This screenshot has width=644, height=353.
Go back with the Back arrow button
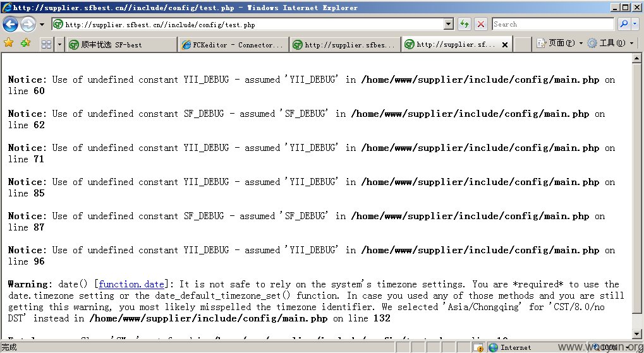10,25
